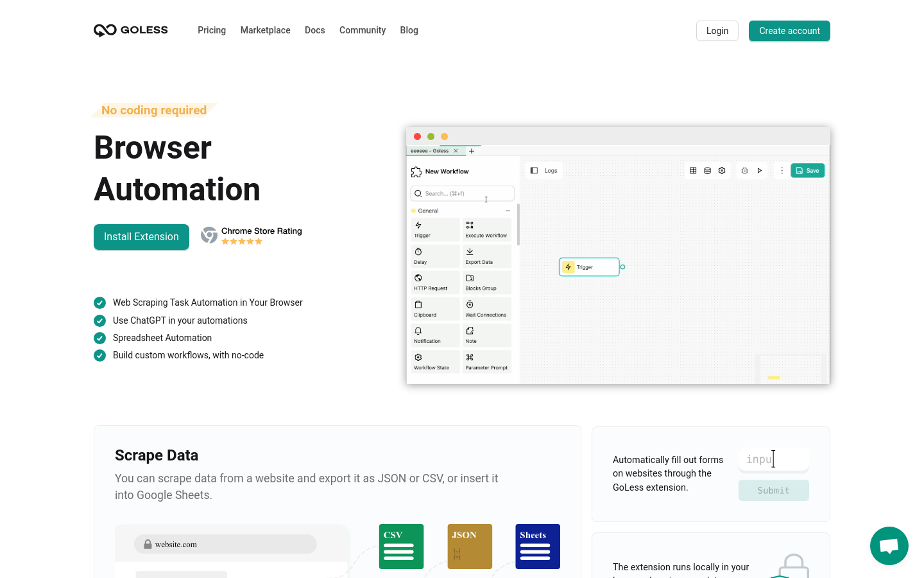Click 'Build custom workflows, with no-code' text
Screen dimensions: 924x578
[188, 355]
